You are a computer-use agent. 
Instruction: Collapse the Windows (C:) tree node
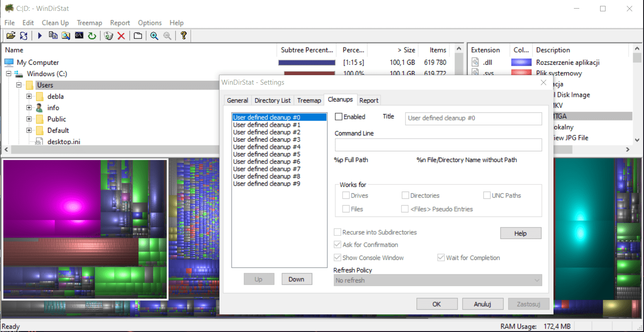tap(9, 74)
